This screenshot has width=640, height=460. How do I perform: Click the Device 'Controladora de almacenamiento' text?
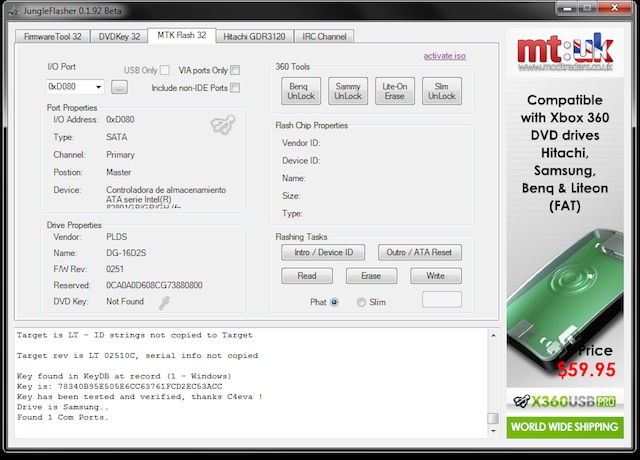(166, 195)
